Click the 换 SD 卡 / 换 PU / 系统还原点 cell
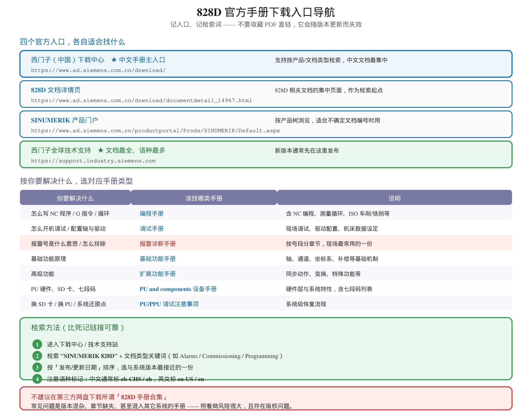Screen dimensions: 532x417 [68, 304]
